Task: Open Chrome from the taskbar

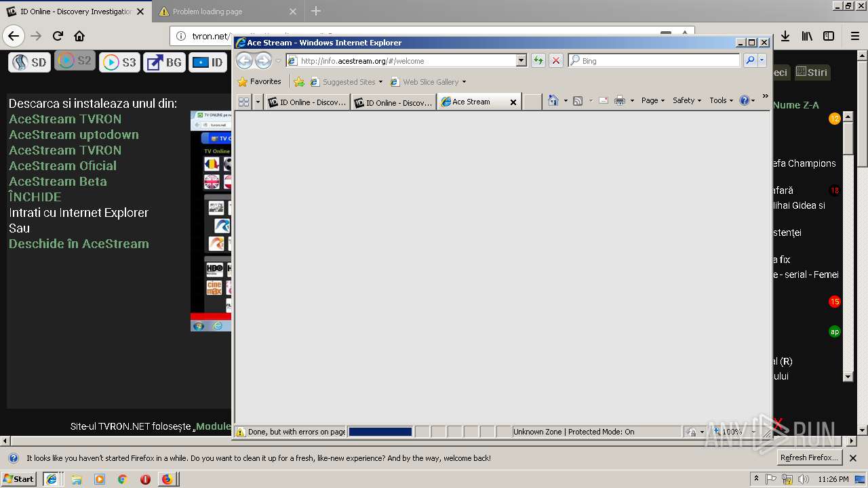Action: (x=122, y=479)
